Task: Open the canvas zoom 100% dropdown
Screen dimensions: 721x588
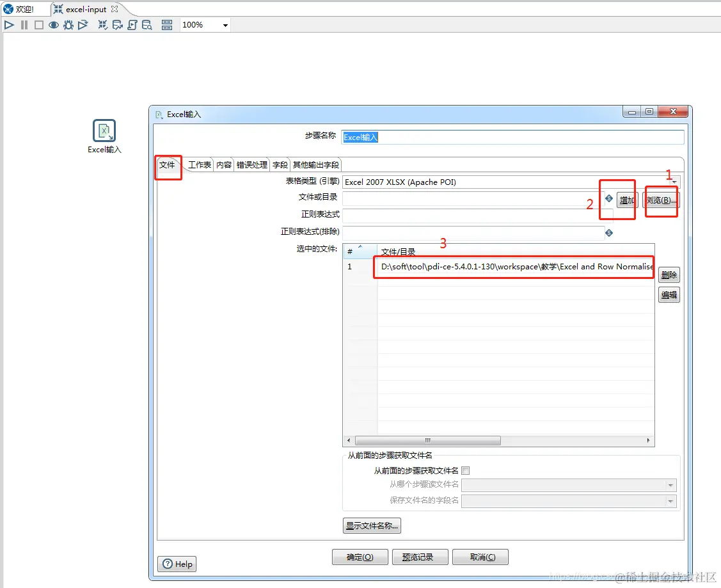Action: (x=225, y=26)
